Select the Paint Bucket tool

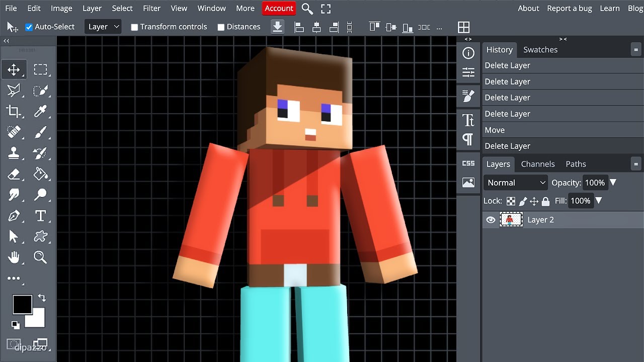[x=40, y=174]
